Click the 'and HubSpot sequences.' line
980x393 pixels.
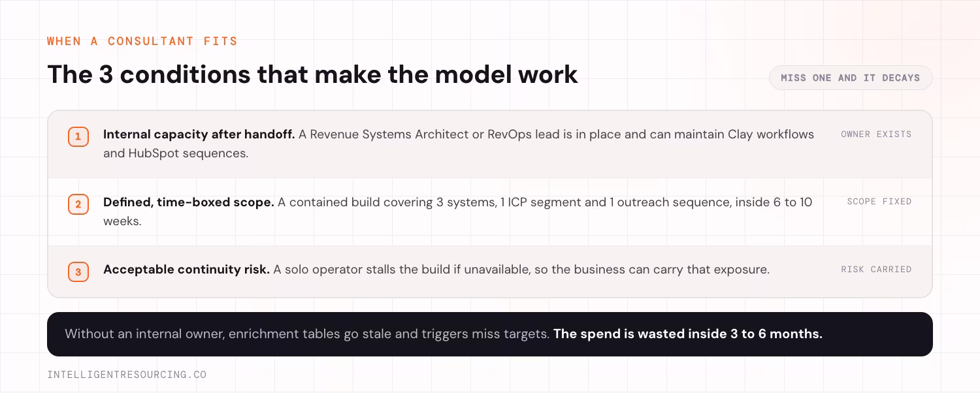(x=176, y=155)
